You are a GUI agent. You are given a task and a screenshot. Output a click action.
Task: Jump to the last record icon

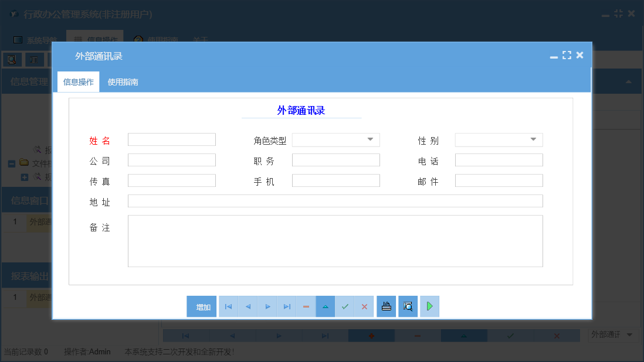(286, 306)
